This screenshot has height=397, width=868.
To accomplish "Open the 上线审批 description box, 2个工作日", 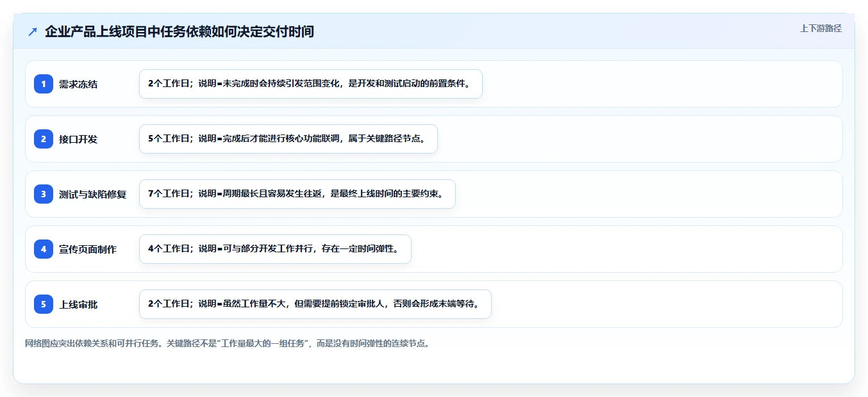I will [315, 304].
